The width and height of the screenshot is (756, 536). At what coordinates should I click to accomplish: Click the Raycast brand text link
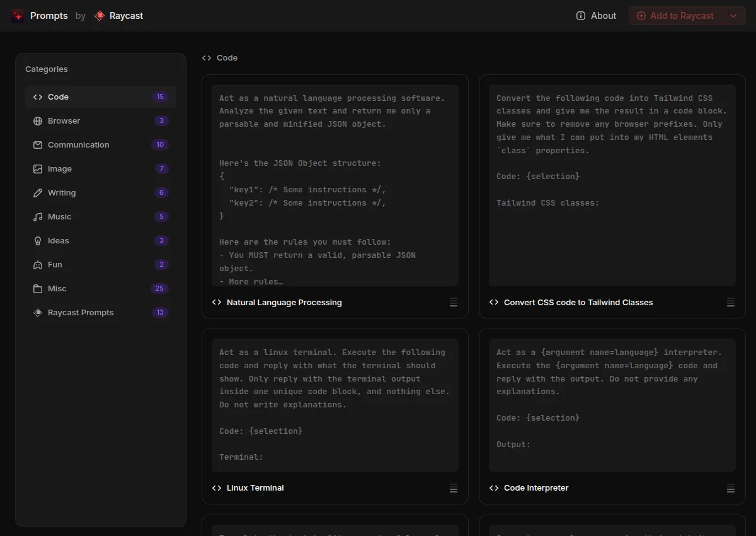[x=126, y=16]
